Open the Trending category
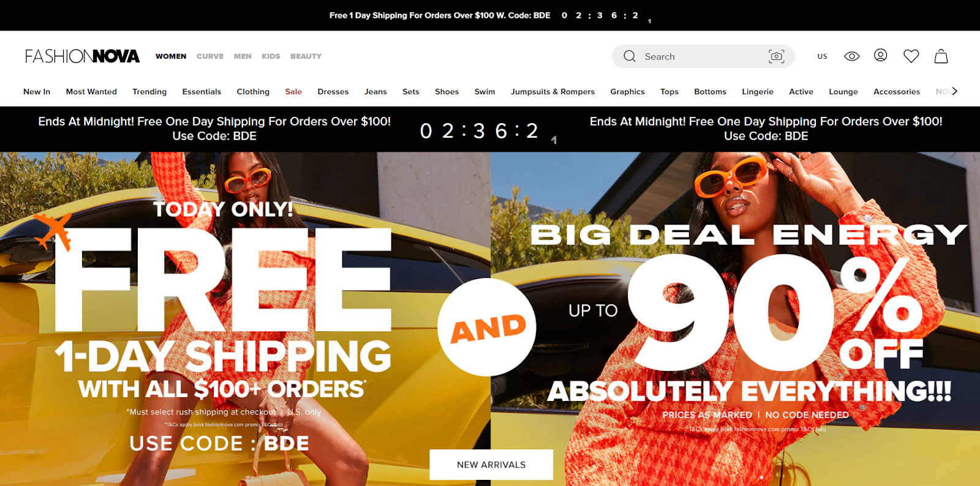The width and height of the screenshot is (980, 486). [x=149, y=92]
